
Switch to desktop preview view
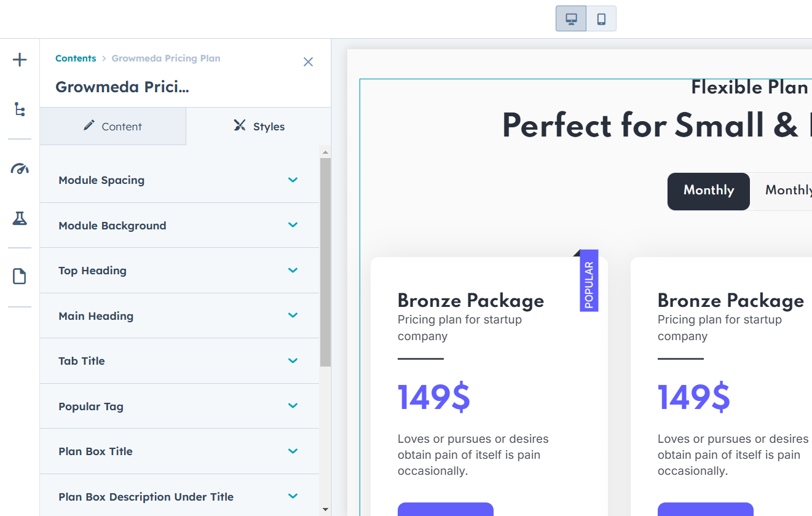[571, 18]
